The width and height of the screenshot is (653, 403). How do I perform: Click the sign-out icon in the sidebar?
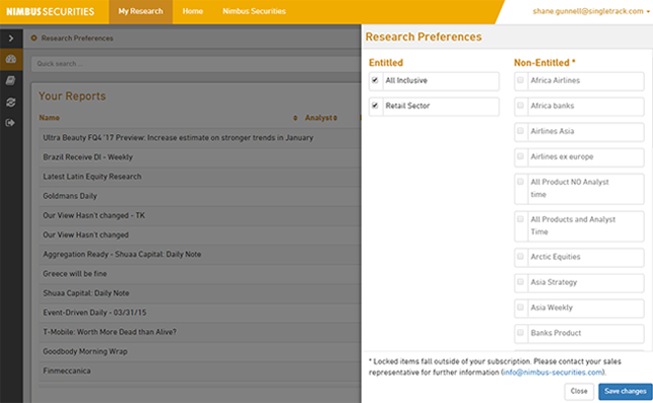[10, 122]
